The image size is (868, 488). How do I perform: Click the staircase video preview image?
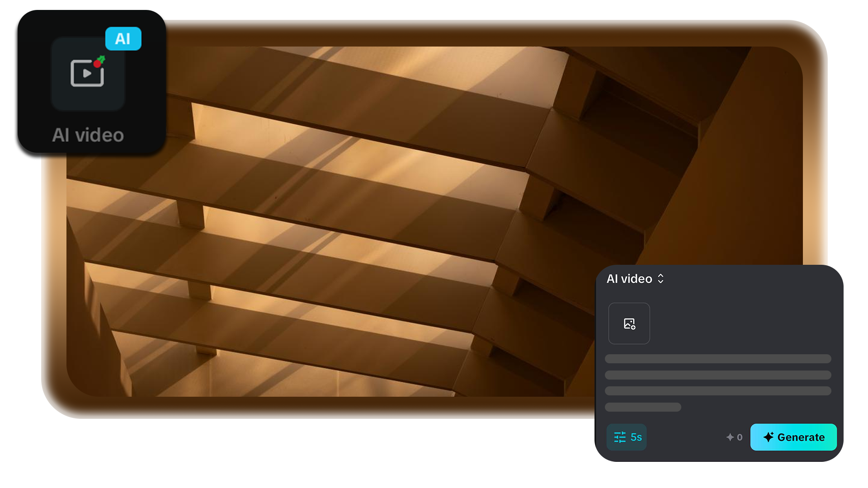(344, 221)
